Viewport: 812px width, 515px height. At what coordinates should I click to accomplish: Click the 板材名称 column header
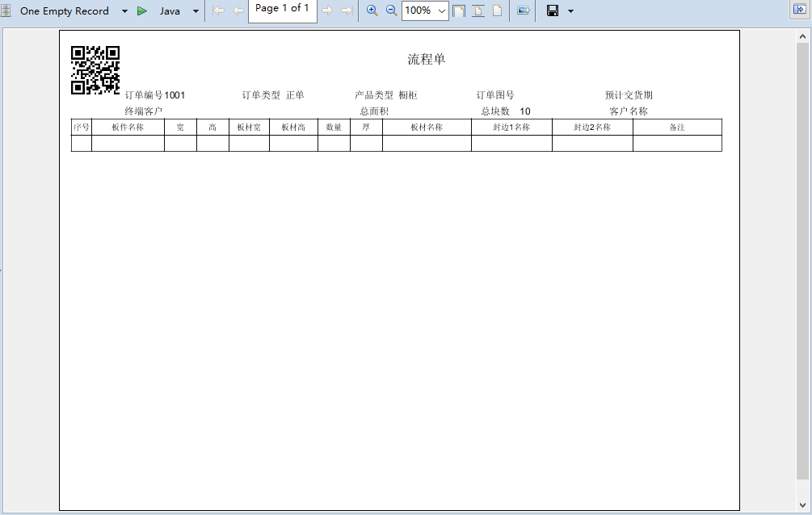pos(427,128)
